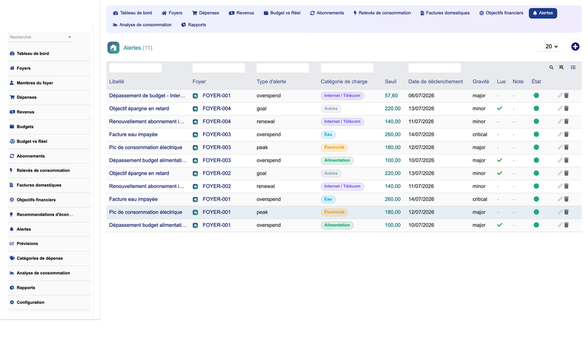Delete the 'Renouvellement abonnement' alert of FOYER-004

(566, 121)
